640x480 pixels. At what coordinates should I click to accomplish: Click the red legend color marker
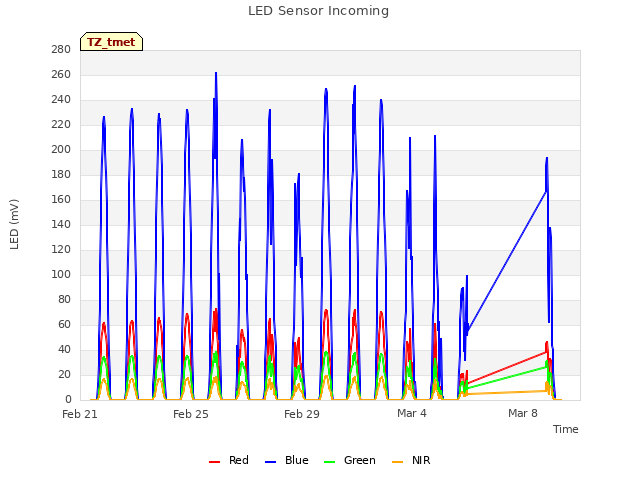pyautogui.click(x=214, y=462)
